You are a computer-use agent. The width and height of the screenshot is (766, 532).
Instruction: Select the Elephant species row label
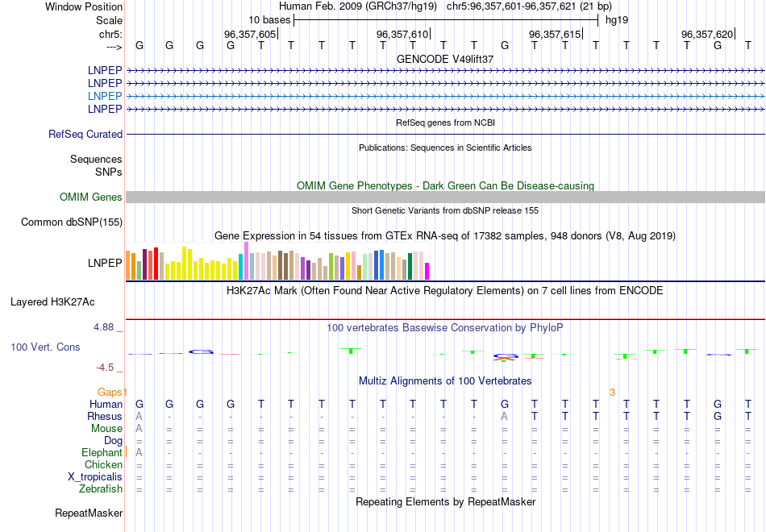(102, 452)
